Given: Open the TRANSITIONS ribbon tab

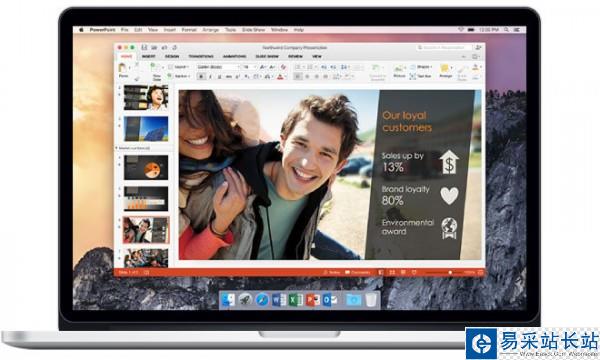Looking at the screenshot, I should pyautogui.click(x=201, y=56).
